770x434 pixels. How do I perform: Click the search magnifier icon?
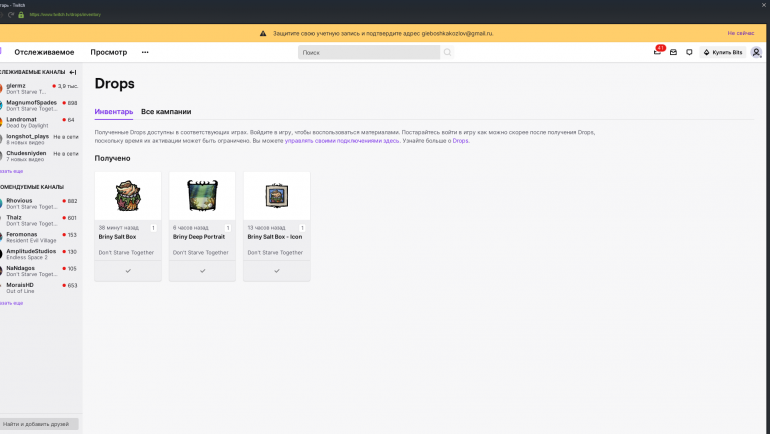click(x=447, y=52)
